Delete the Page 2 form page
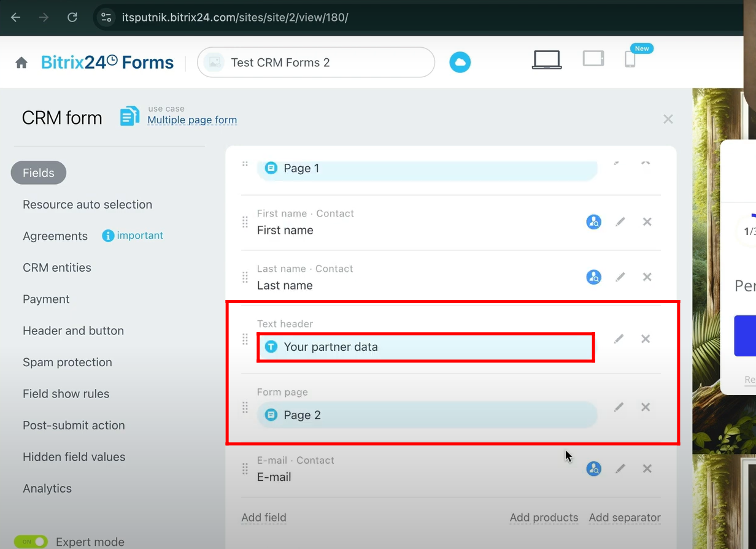The height and width of the screenshot is (549, 756). (646, 407)
